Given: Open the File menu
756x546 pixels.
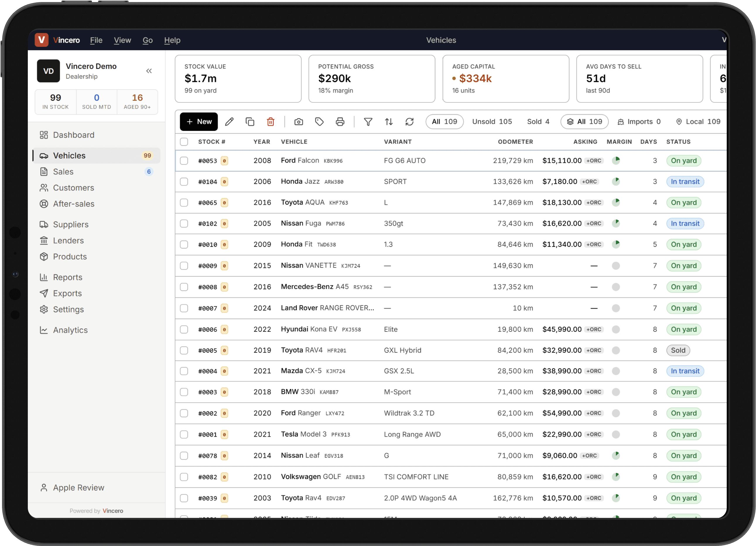Looking at the screenshot, I should (x=96, y=40).
